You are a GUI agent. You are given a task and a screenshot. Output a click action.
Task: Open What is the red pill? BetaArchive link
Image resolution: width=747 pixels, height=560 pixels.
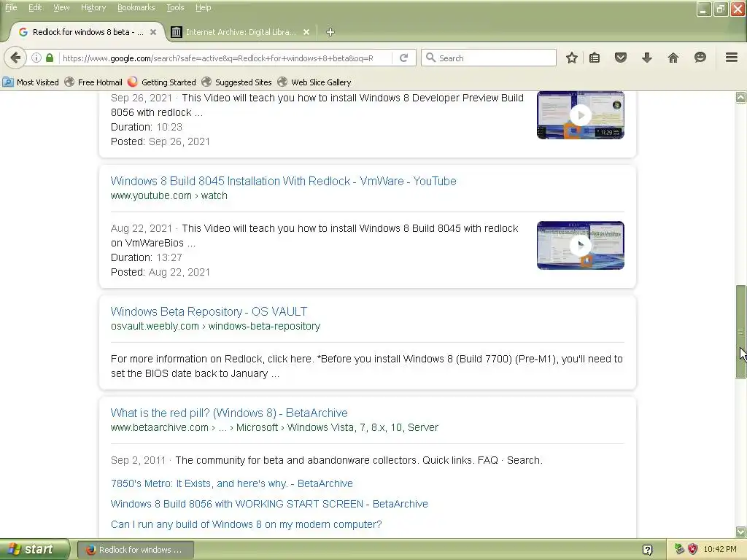[229, 413]
